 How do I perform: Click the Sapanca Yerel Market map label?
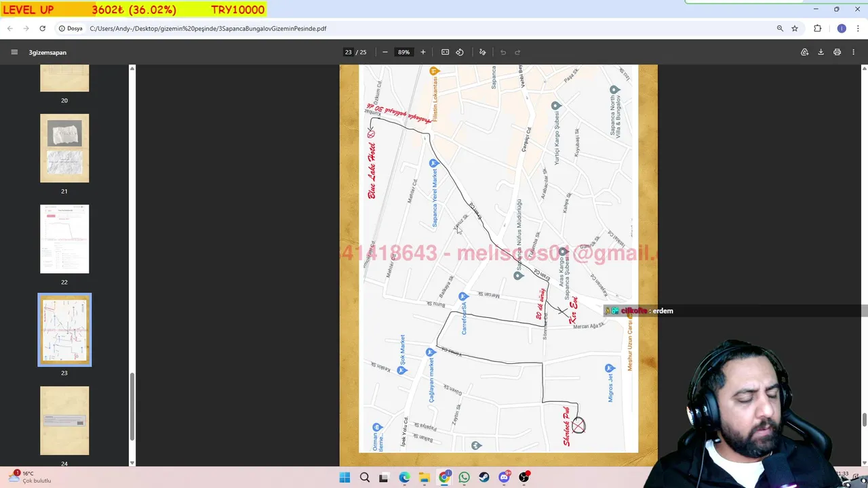[435, 199]
